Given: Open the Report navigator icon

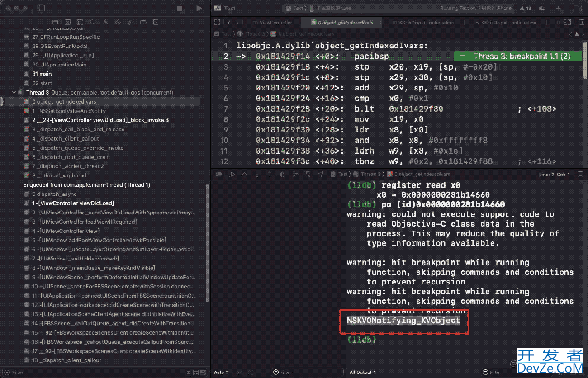Looking at the screenshot, I should [156, 22].
